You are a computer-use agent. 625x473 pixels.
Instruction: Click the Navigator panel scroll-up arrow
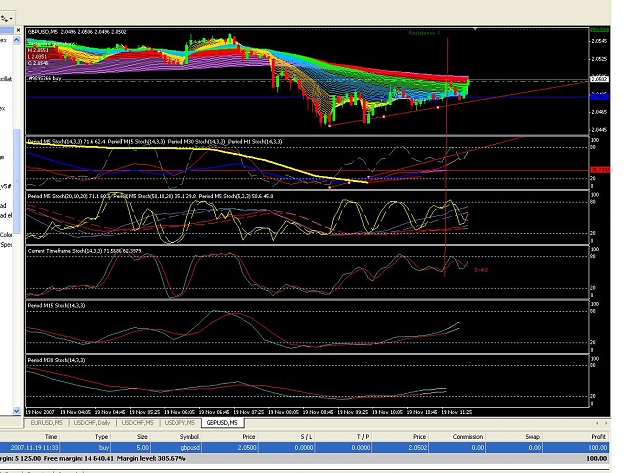coord(17,40)
